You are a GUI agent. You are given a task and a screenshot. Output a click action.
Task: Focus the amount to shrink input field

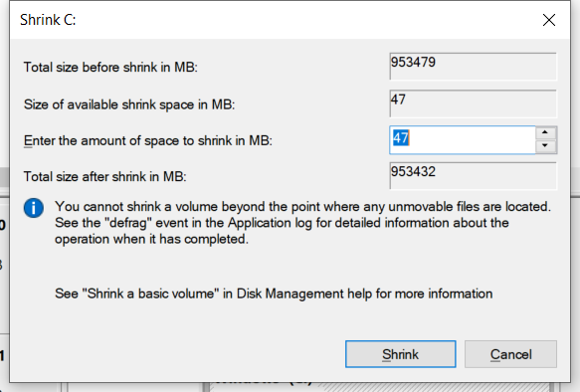[x=463, y=140]
